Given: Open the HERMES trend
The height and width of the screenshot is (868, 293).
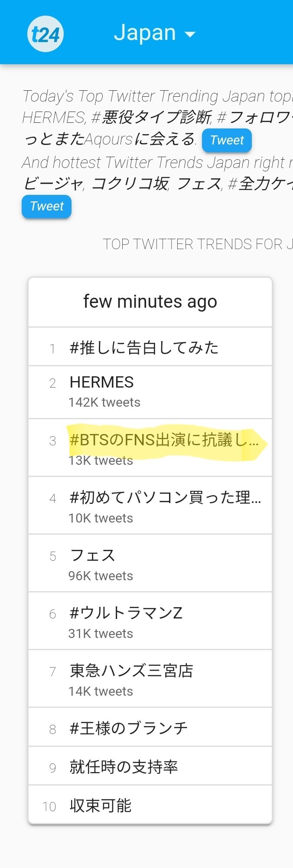Looking at the screenshot, I should pyautogui.click(x=102, y=382).
